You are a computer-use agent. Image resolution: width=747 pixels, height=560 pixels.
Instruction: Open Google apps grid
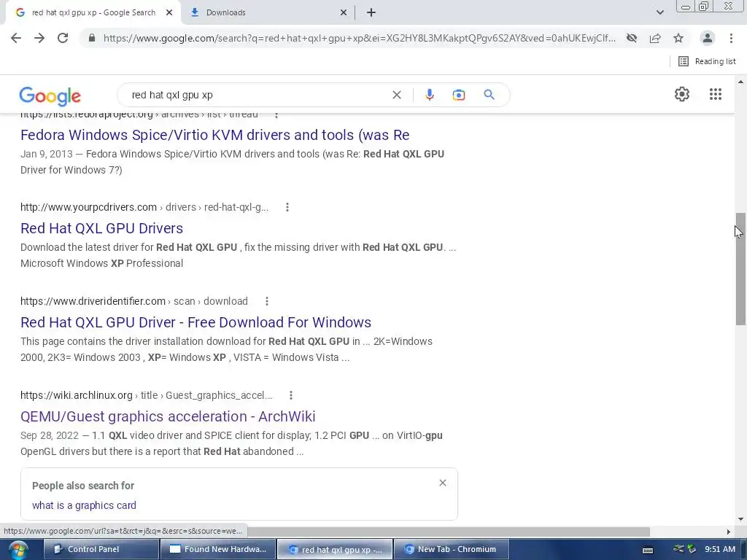click(x=715, y=94)
